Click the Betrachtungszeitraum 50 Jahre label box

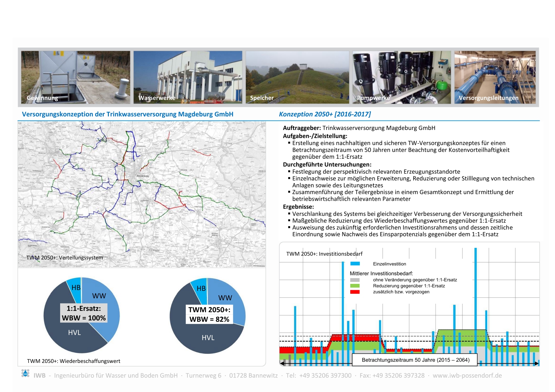(415, 360)
